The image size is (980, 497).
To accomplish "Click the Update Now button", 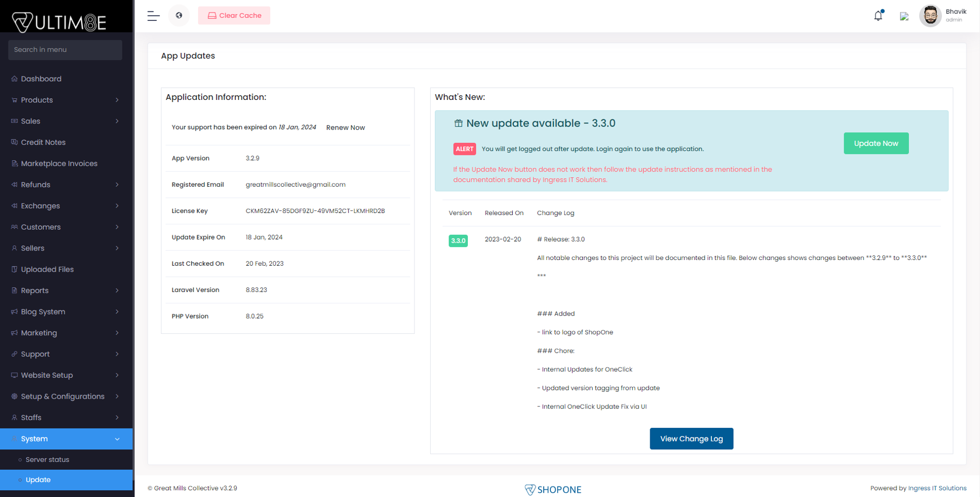I will pyautogui.click(x=876, y=143).
